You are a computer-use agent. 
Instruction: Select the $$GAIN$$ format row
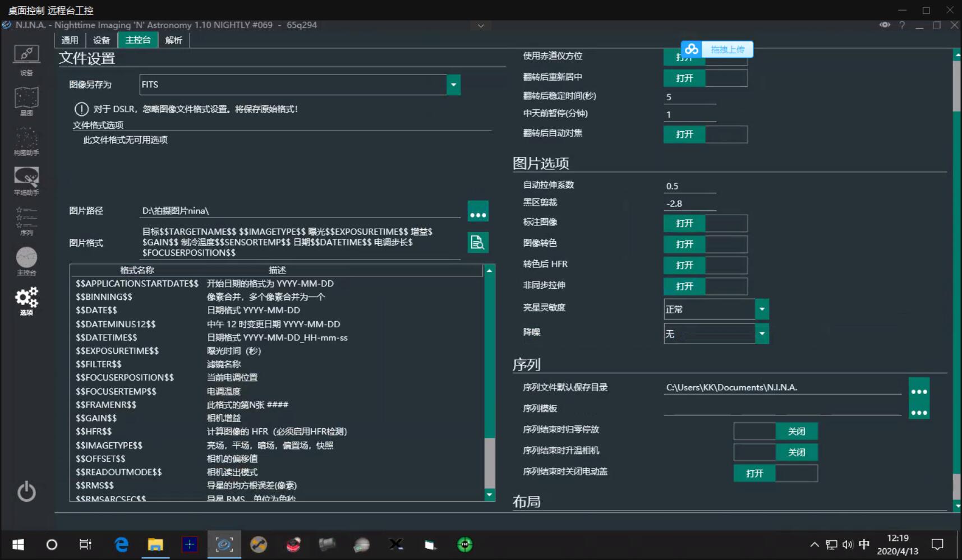point(276,418)
